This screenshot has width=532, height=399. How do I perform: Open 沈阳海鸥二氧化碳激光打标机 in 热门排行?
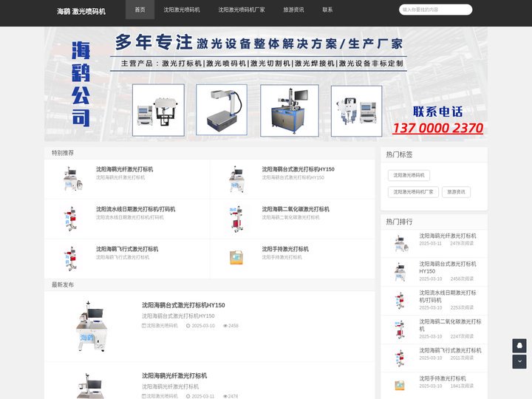point(450,325)
